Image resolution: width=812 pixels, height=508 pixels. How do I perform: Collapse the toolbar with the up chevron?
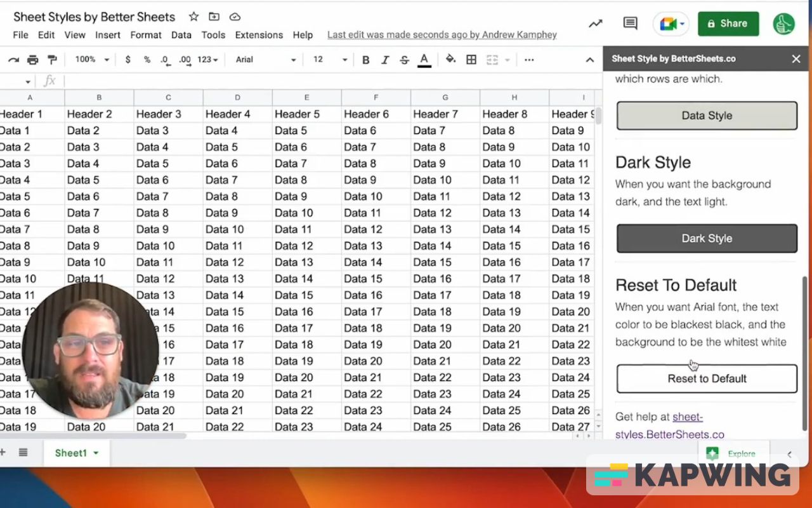point(589,60)
